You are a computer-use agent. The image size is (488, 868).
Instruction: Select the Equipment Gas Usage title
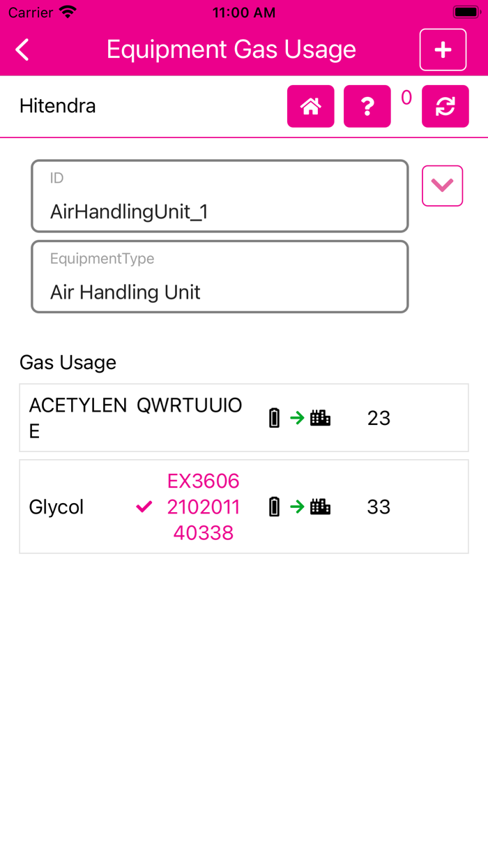231,50
